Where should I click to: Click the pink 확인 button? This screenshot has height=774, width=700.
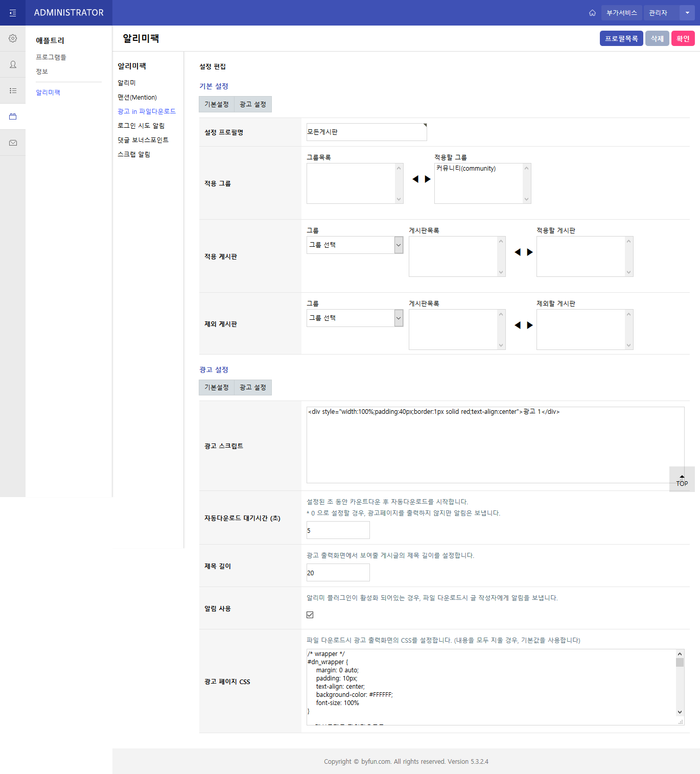(683, 38)
